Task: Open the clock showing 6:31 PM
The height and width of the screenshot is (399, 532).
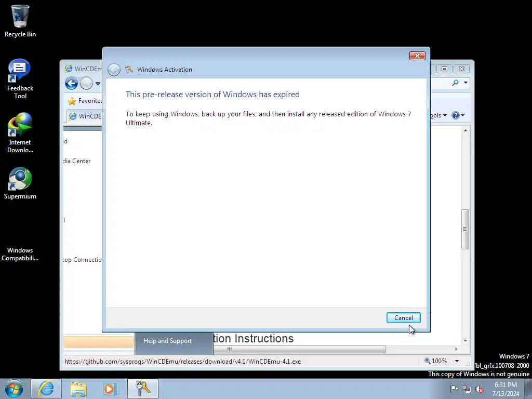Action: pos(506,389)
